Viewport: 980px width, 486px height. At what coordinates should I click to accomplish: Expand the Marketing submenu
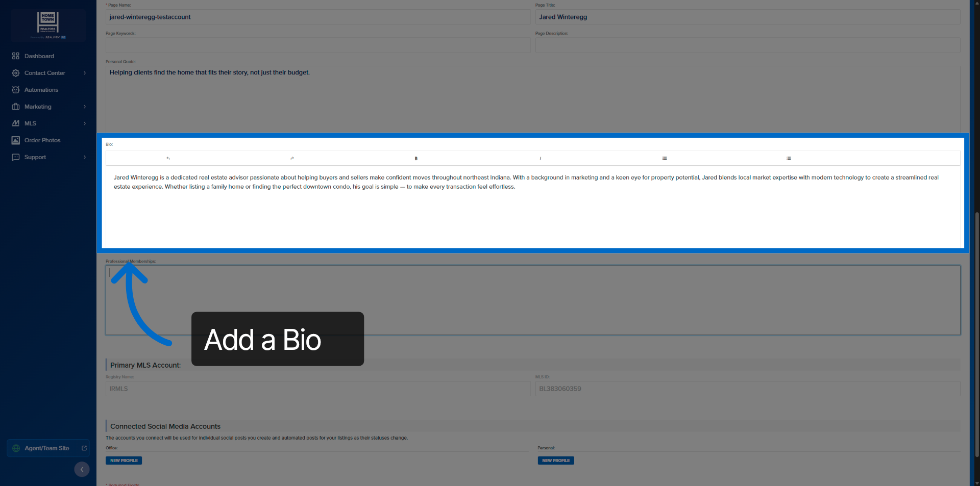[85, 107]
